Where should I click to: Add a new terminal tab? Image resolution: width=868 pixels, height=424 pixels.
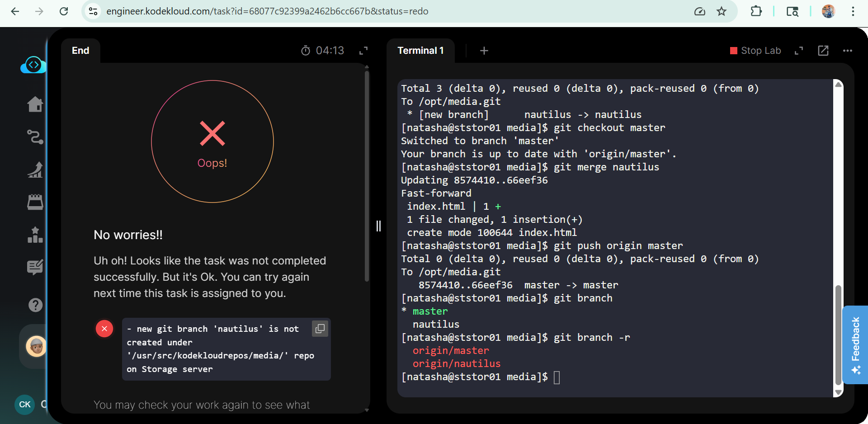click(x=484, y=51)
